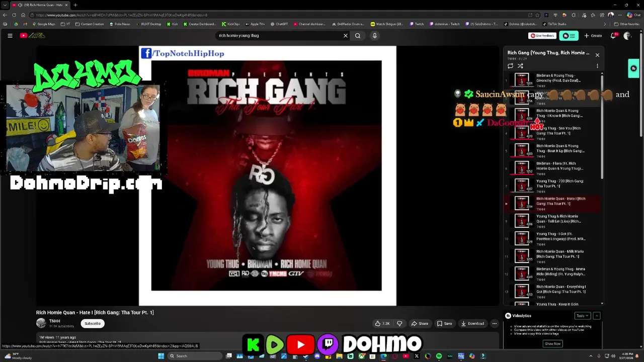Screen dimensions: 644x362
Task: Subscribe to the TNHH channel
Action: coord(93,323)
